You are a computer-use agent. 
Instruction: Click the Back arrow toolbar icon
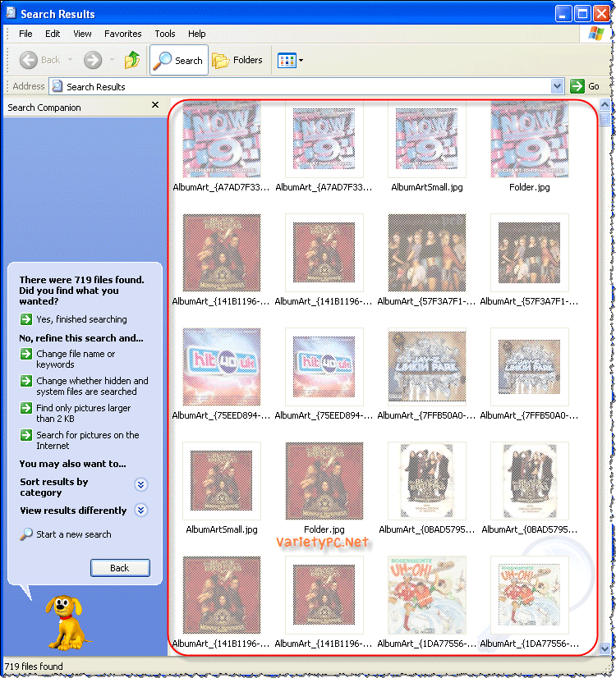(29, 60)
